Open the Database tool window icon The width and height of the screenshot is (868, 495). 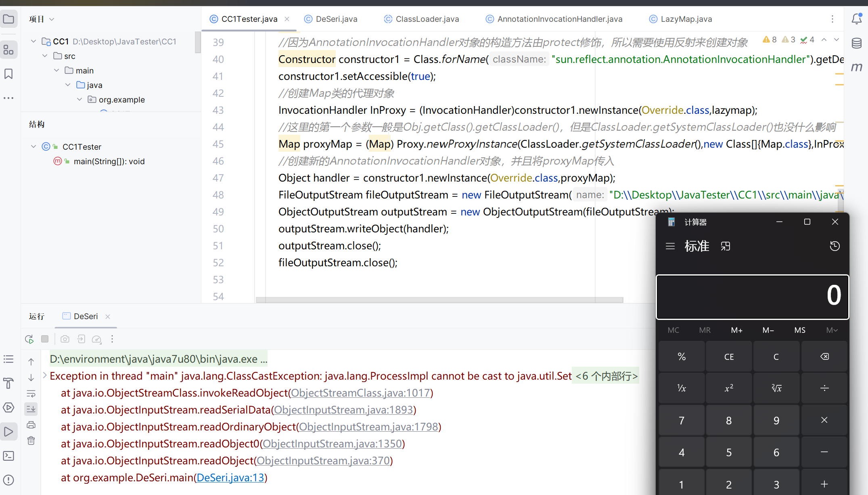pyautogui.click(x=856, y=43)
